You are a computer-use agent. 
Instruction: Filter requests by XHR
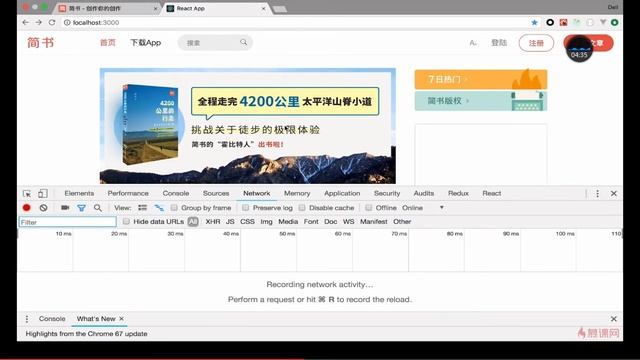213,222
